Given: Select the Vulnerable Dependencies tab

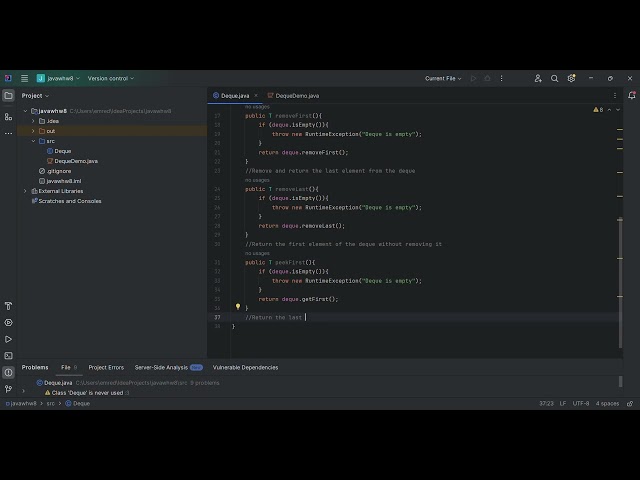Looking at the screenshot, I should click(x=245, y=367).
